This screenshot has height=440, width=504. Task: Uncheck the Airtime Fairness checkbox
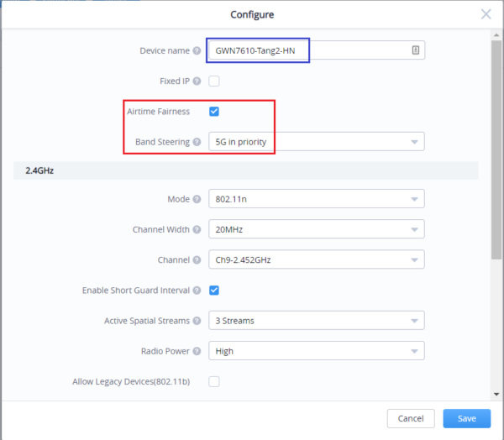pyautogui.click(x=214, y=112)
